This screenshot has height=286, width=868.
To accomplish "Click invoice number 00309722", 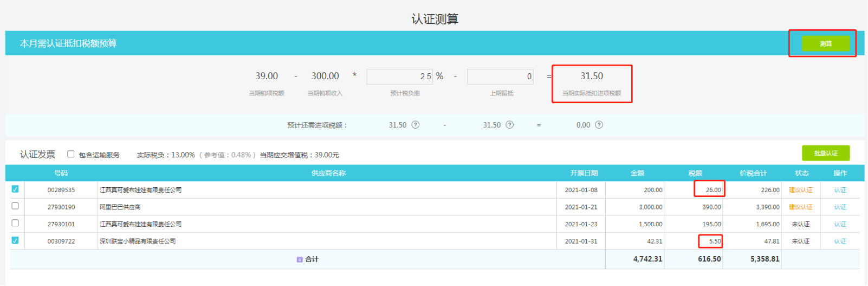I will click(x=61, y=241).
